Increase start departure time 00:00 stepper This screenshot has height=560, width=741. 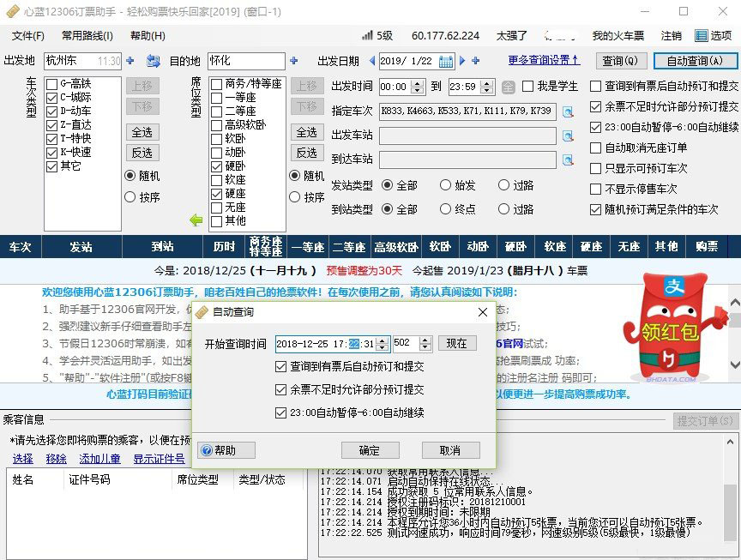[418, 84]
